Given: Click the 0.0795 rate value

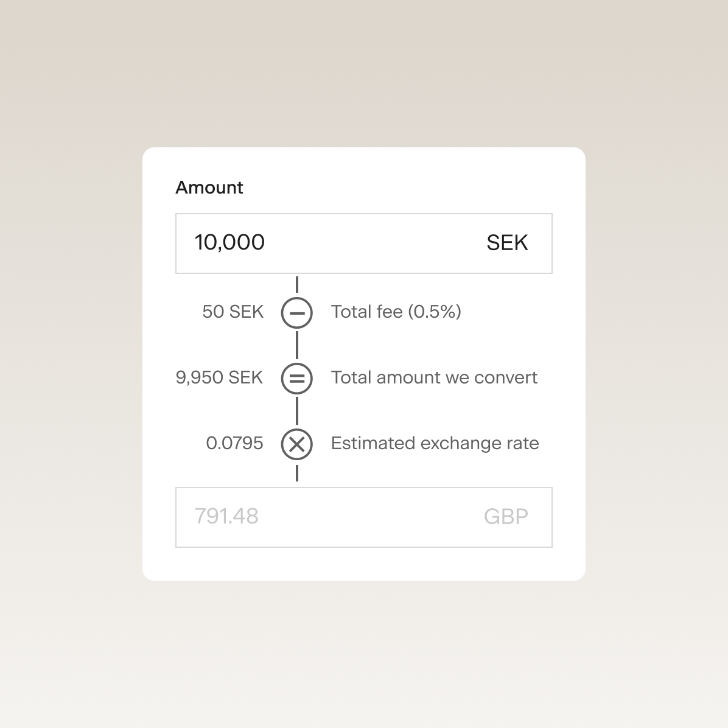Looking at the screenshot, I should (x=234, y=443).
